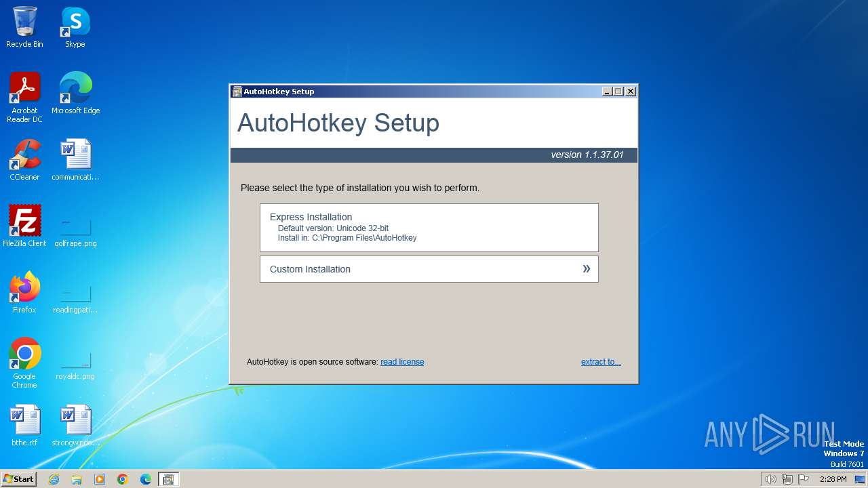
Task: Click the volume speaker tray icon
Action: (x=770, y=479)
